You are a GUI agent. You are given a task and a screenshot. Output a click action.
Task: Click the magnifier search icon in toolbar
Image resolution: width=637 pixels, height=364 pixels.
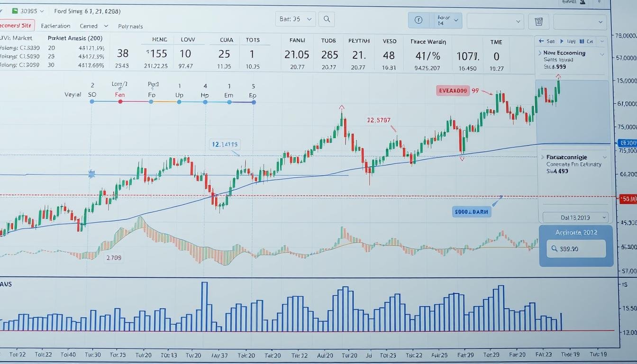click(x=327, y=19)
